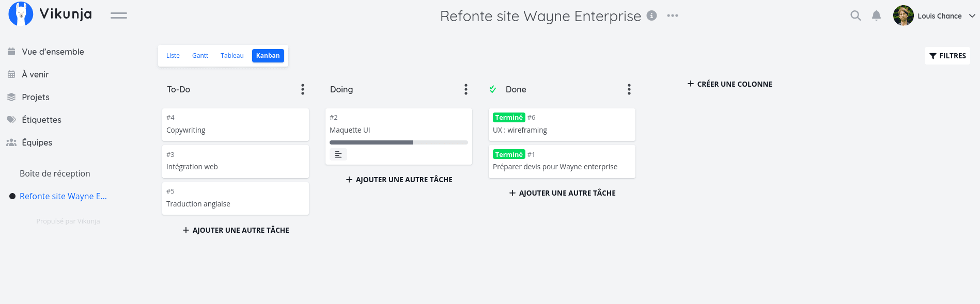Click the Refonte site Wayne Enterprise heading
980x304 pixels.
coord(540,16)
